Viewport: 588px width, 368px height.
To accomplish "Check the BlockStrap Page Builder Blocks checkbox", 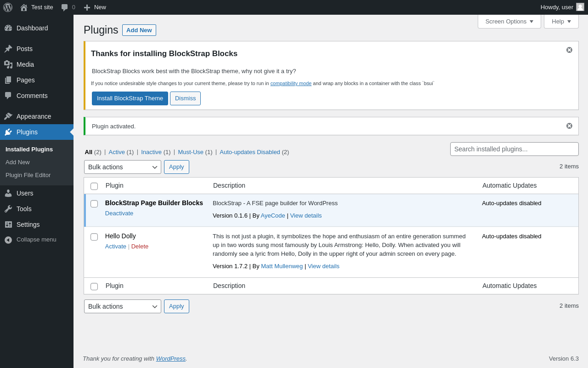I will (94, 204).
